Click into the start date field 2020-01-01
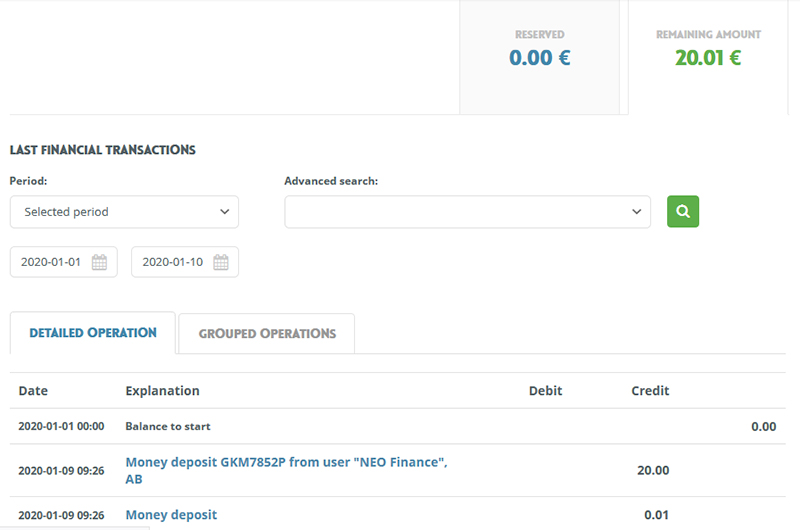 tap(64, 262)
